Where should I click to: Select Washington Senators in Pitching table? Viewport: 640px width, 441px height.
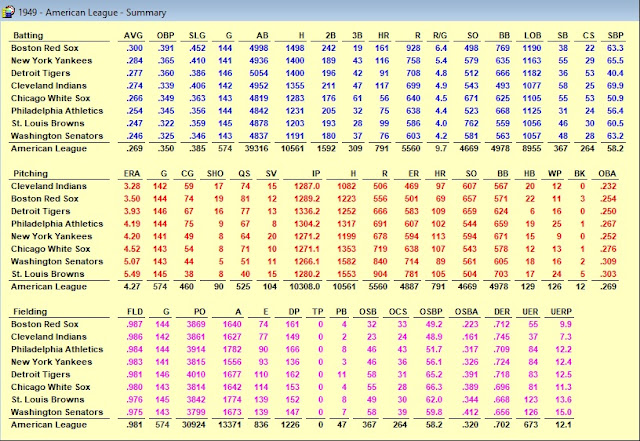pyautogui.click(x=57, y=261)
